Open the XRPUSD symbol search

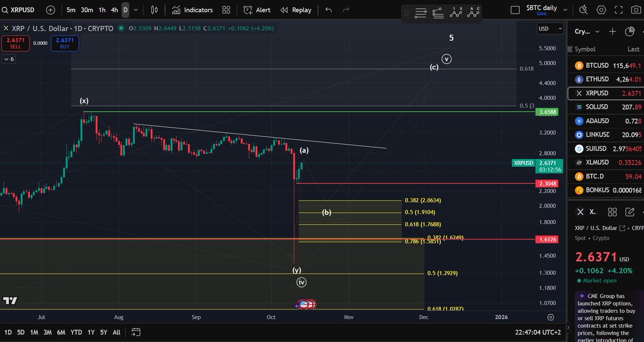(x=18, y=10)
